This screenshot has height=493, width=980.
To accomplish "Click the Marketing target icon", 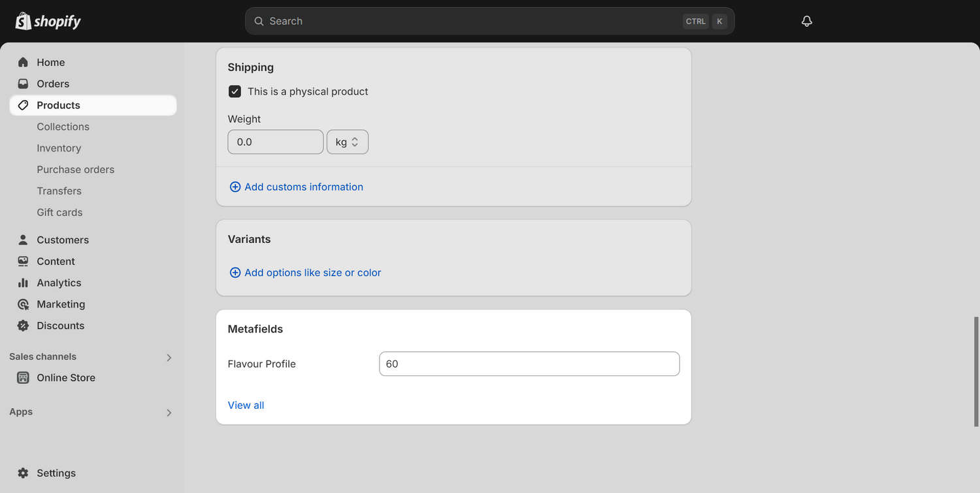I will coord(23,304).
